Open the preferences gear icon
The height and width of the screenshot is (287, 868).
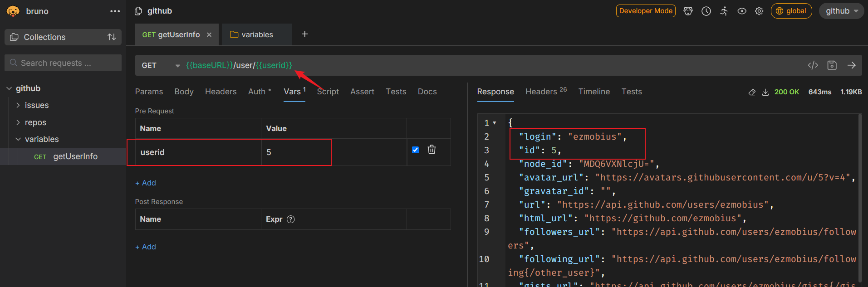(759, 11)
